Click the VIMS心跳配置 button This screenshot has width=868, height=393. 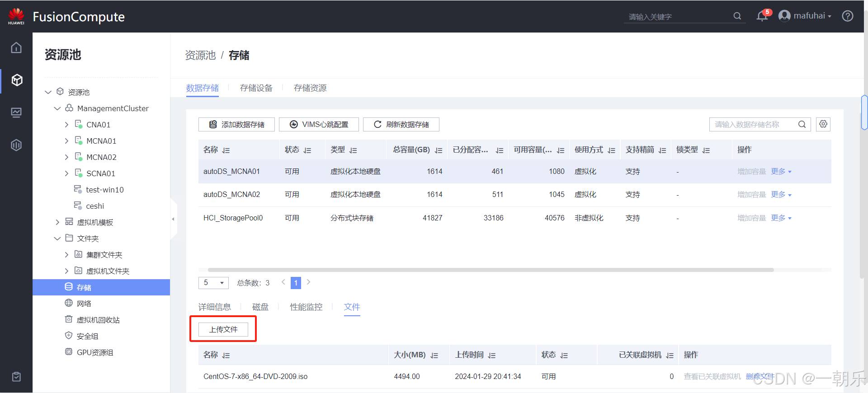click(x=319, y=124)
